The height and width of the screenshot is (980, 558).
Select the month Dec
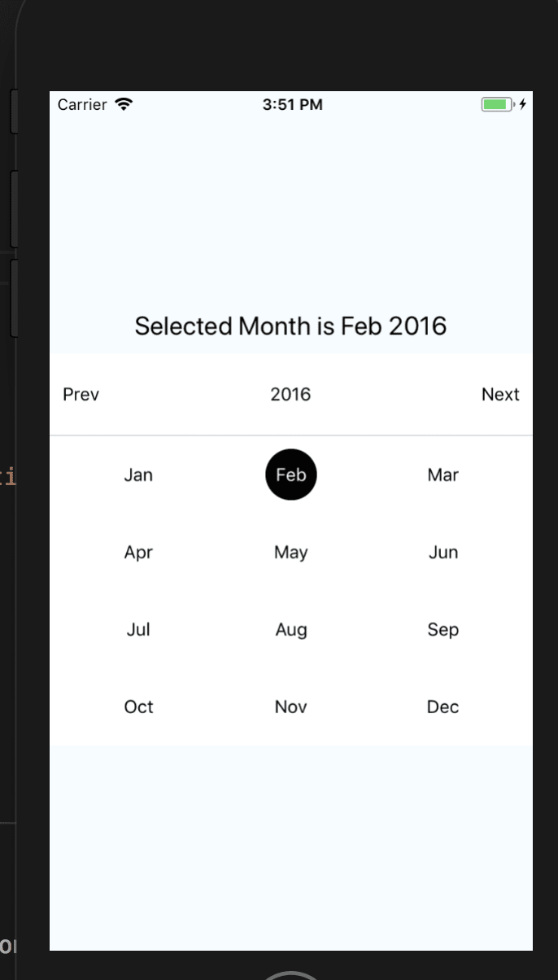[442, 707]
